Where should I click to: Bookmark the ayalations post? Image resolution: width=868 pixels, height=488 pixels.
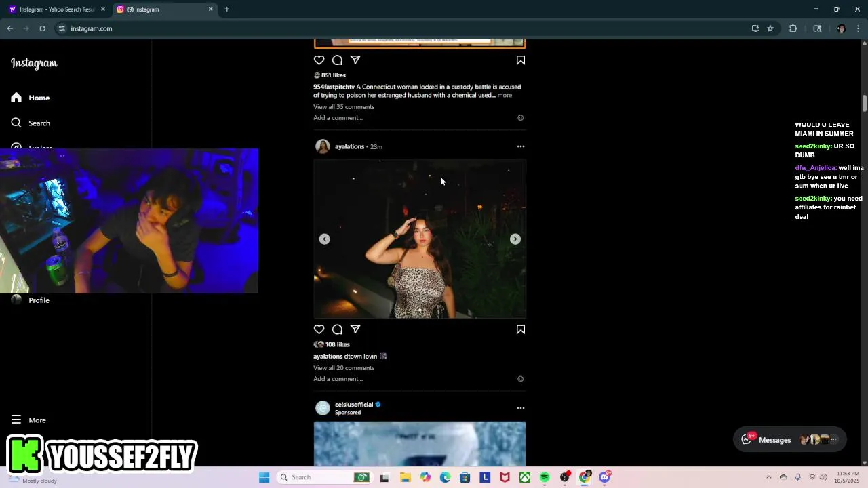click(x=521, y=329)
